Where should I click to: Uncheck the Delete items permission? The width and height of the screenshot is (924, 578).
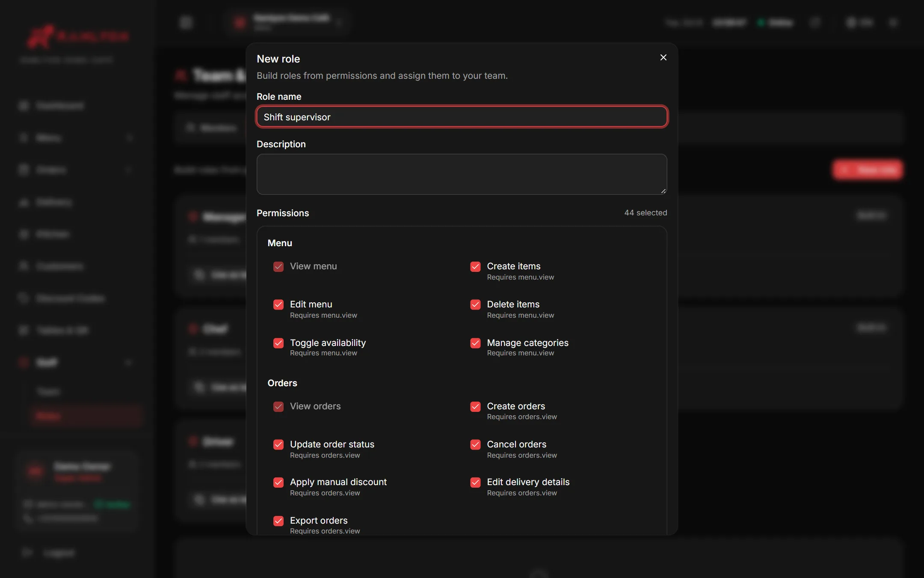click(475, 304)
